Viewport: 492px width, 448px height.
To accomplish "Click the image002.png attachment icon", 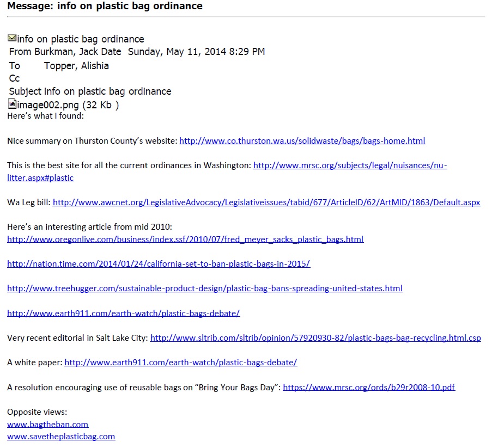I will point(12,104).
